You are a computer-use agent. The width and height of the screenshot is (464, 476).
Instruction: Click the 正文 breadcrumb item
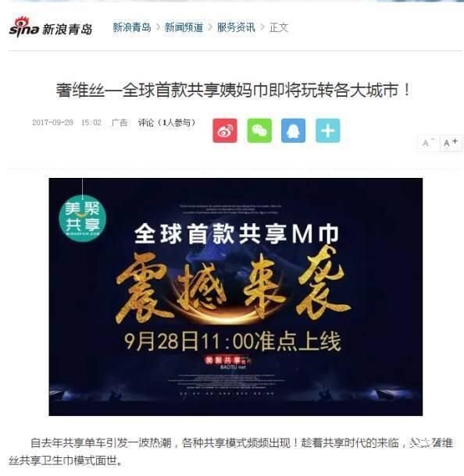click(279, 27)
